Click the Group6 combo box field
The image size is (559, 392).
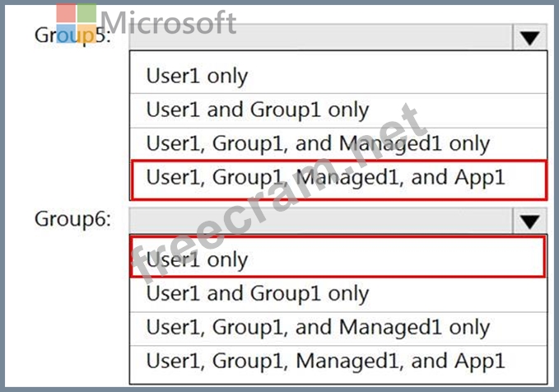pos(321,221)
